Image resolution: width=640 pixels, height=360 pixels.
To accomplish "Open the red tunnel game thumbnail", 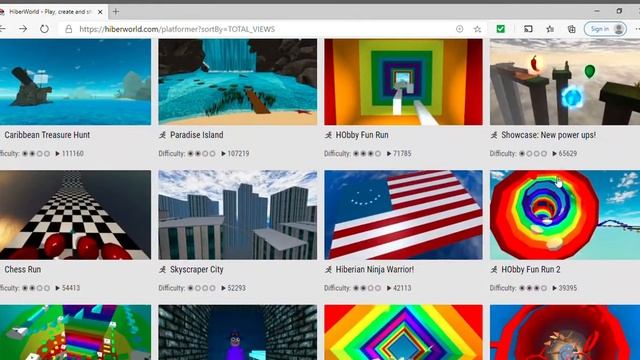I will [x=565, y=332].
